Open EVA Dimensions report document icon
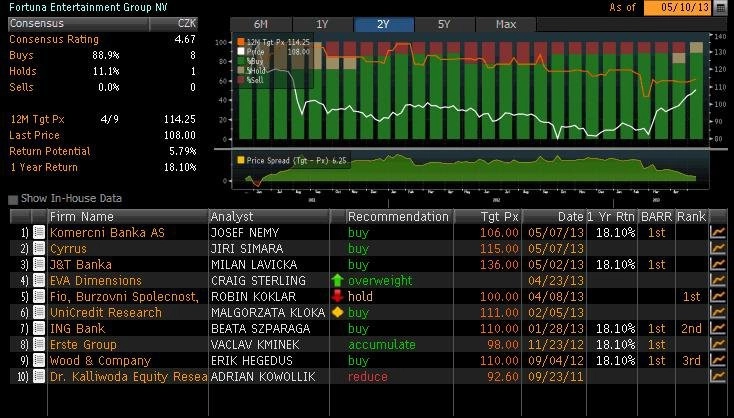 click(x=39, y=280)
